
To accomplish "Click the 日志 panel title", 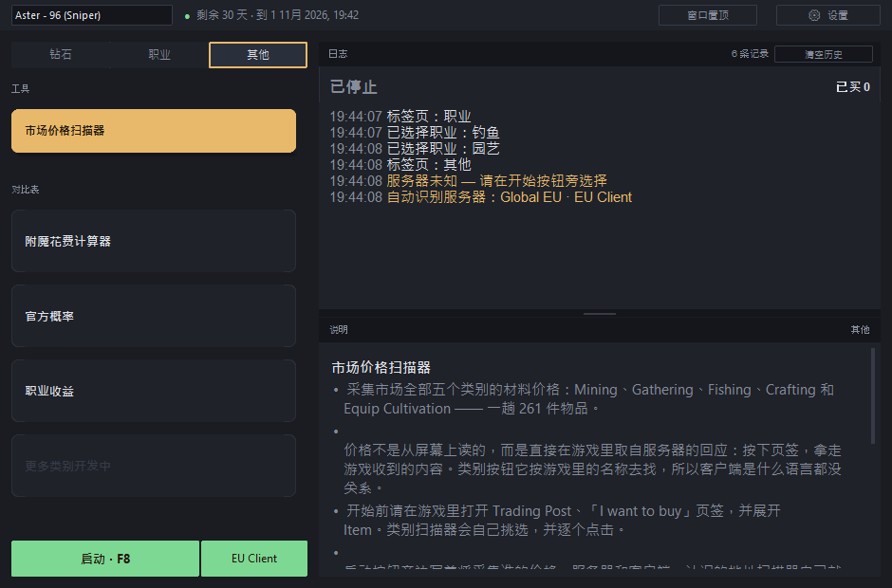I will click(338, 54).
